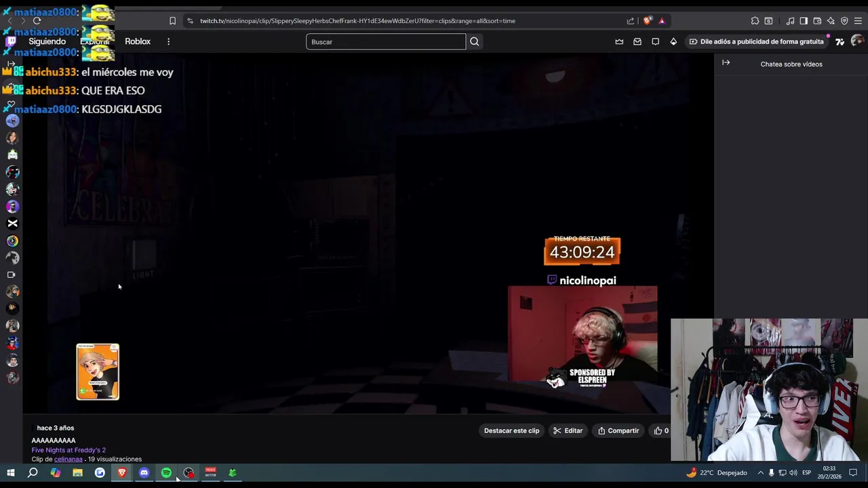This screenshot has width=868, height=488.
Task: Open the weather widget 22°C Despejado
Action: (x=716, y=472)
